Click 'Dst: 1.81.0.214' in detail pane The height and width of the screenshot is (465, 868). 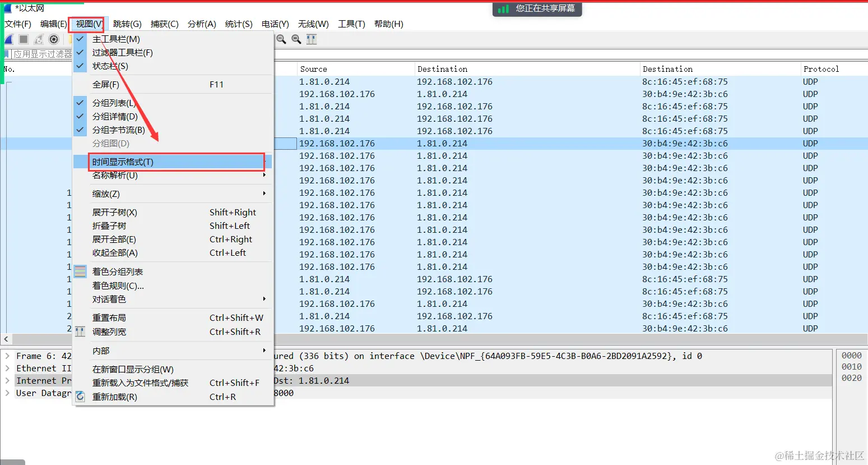point(312,381)
